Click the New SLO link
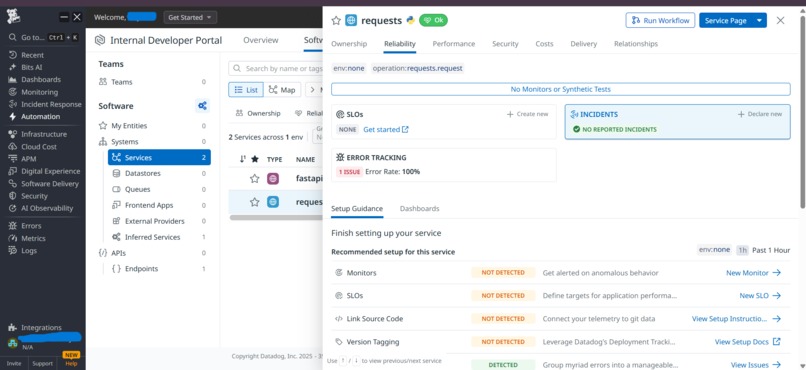This screenshot has width=806, height=370. pyautogui.click(x=760, y=295)
